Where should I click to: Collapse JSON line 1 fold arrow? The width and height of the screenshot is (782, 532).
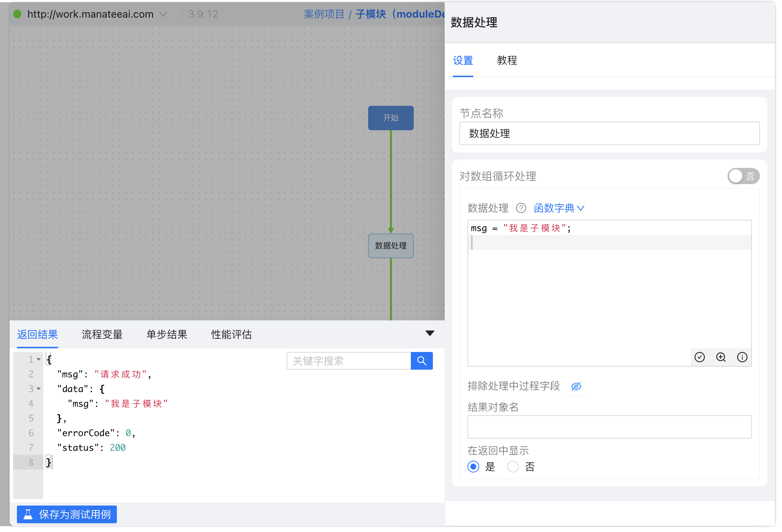pos(39,359)
